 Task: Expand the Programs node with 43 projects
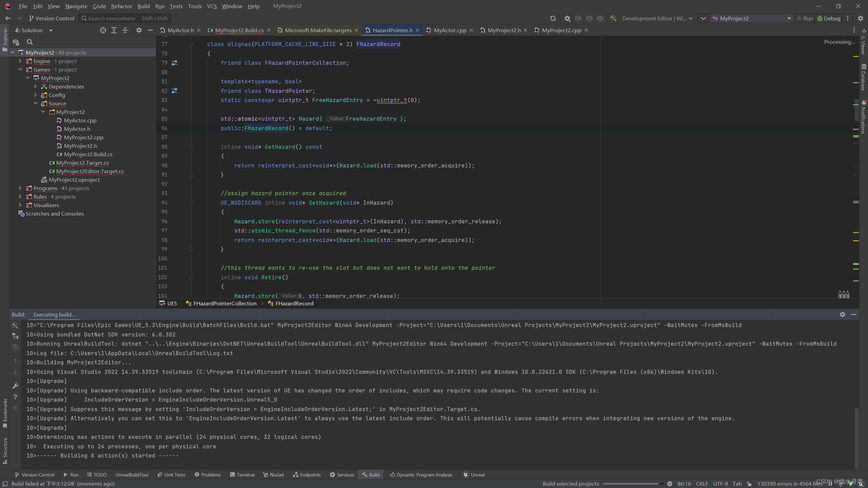(20, 188)
